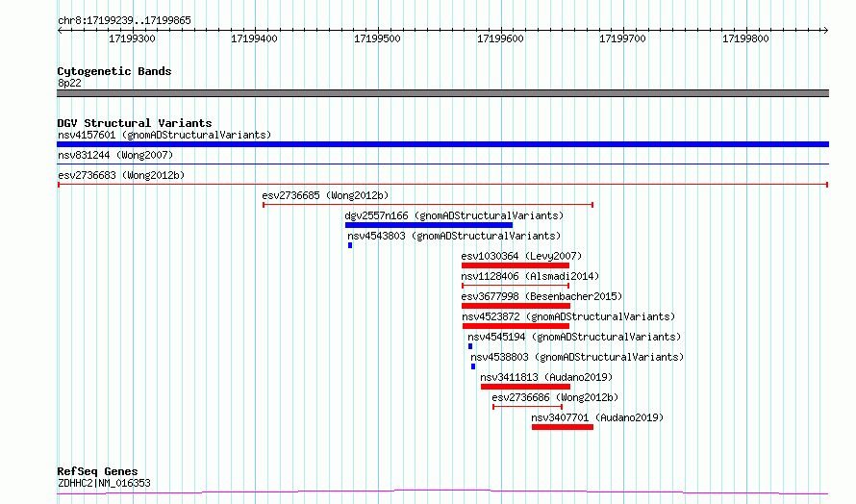Screen dimensions: 856x504
Task: Click the nsv831244 (Wong2007) label
Action: [x=115, y=155]
